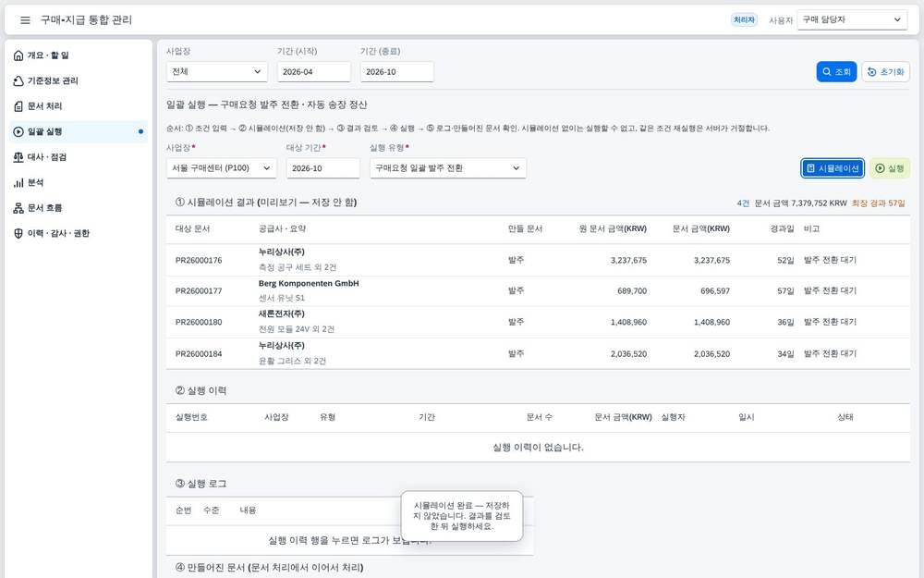Click the 기간 (시작) field 2026-04

click(x=314, y=72)
